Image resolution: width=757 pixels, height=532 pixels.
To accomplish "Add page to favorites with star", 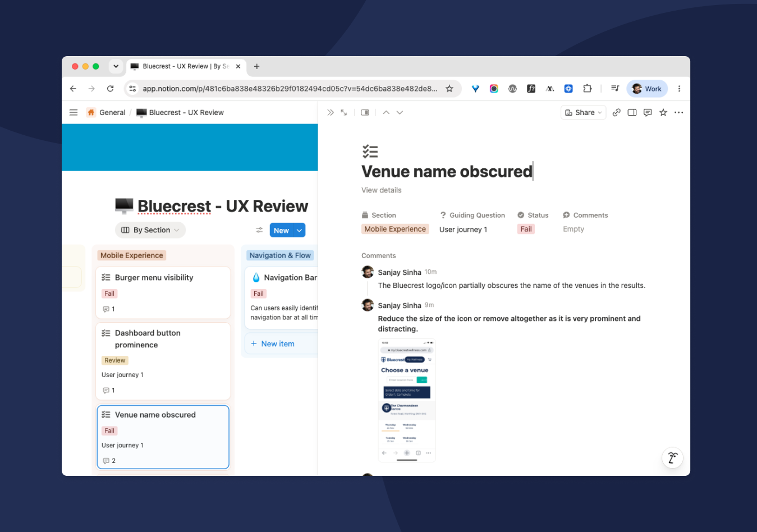I will [x=663, y=112].
